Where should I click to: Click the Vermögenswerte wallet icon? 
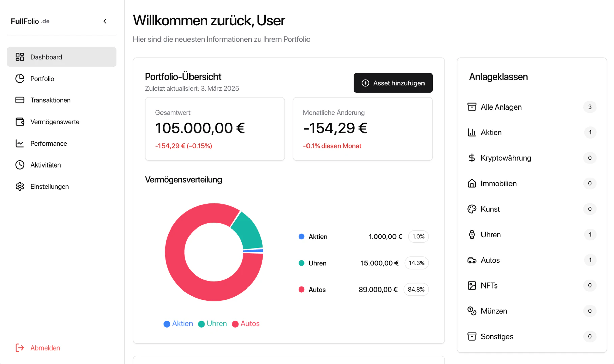(20, 122)
